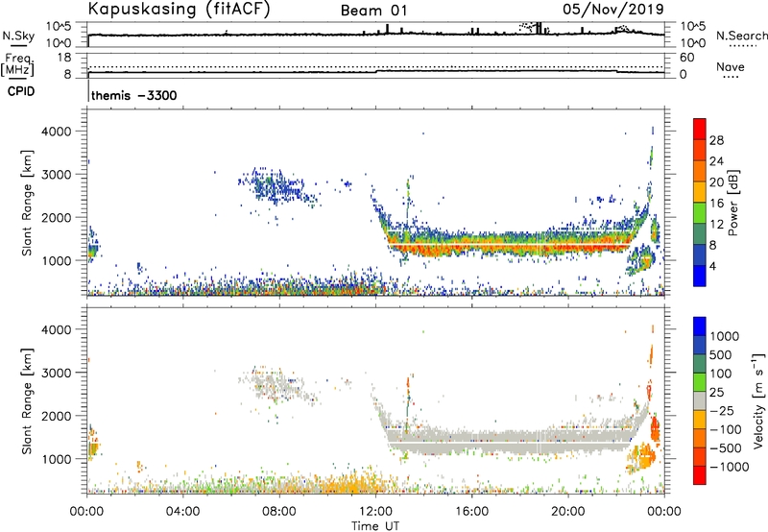Image resolution: width=768 pixels, height=532 pixels.
Task: Select the Beam 01 label
Action: 373,11
